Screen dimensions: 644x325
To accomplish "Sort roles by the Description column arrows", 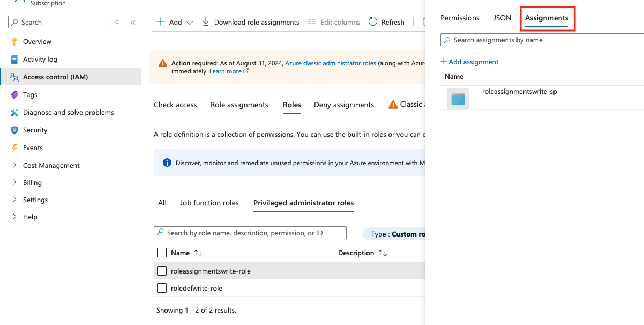I will pos(383,253).
